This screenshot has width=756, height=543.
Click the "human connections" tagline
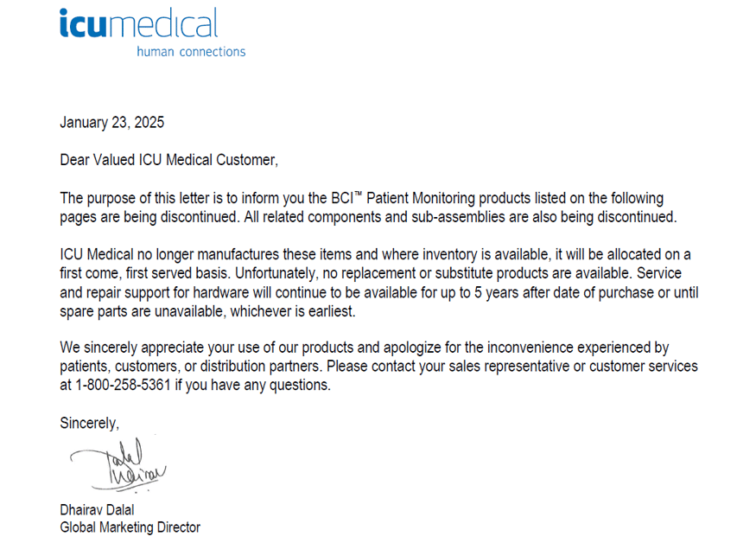pos(191,52)
